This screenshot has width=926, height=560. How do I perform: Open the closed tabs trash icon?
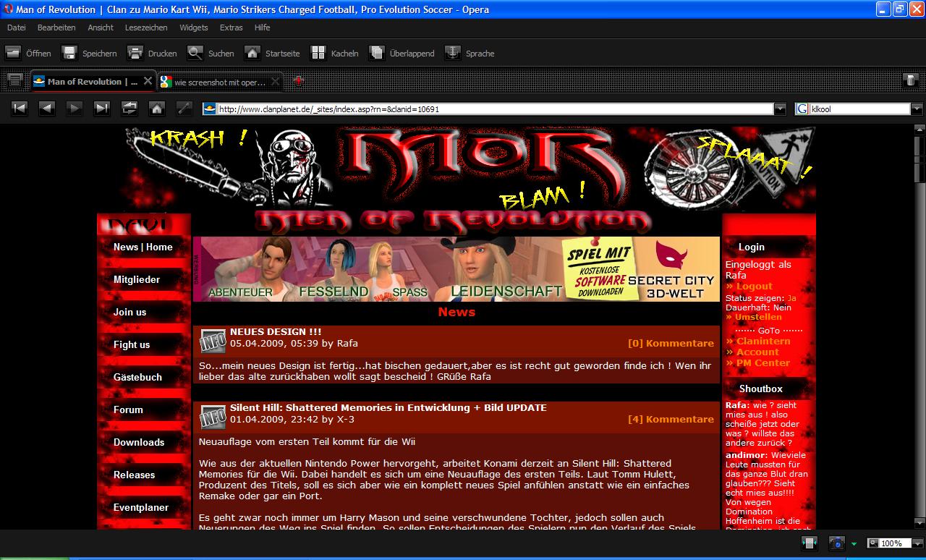click(911, 80)
